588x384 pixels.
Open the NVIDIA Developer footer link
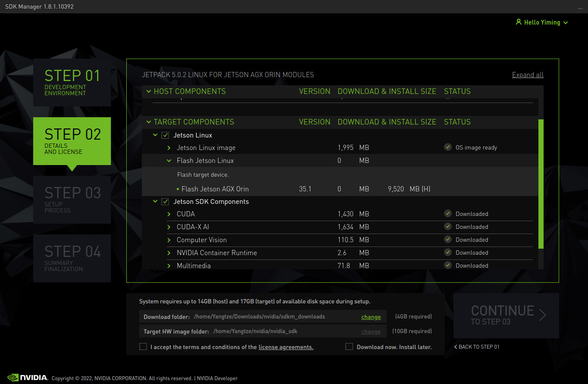tap(217, 378)
